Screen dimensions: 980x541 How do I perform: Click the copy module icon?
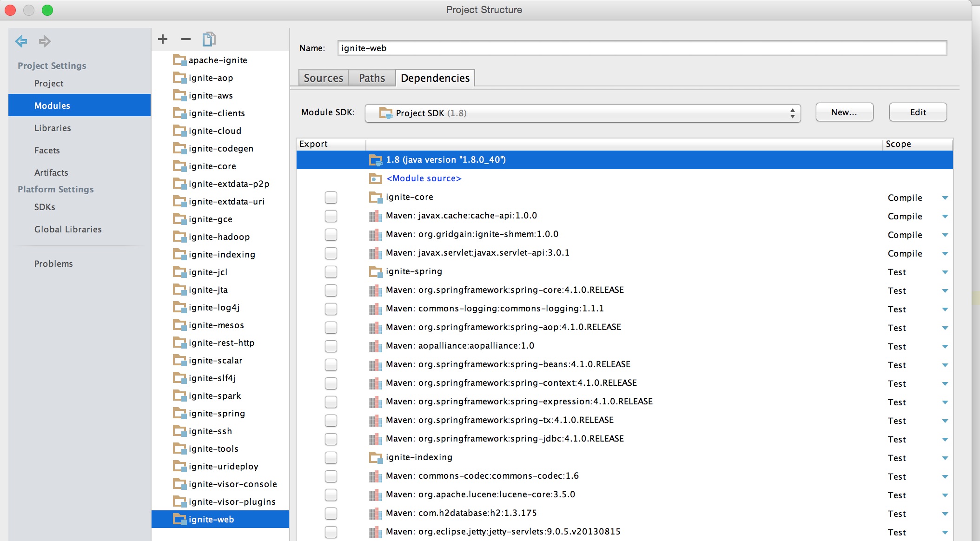(209, 40)
